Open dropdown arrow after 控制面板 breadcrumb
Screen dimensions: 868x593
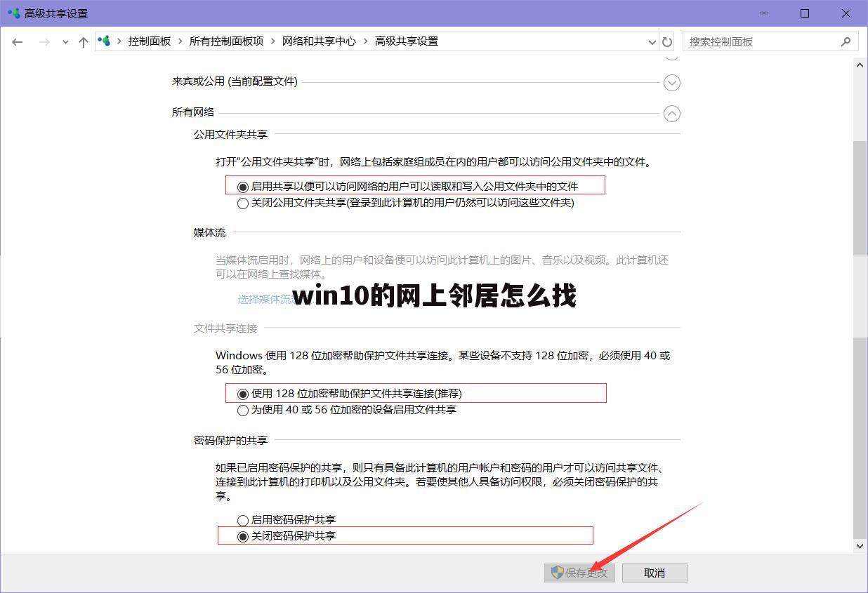coord(180,41)
